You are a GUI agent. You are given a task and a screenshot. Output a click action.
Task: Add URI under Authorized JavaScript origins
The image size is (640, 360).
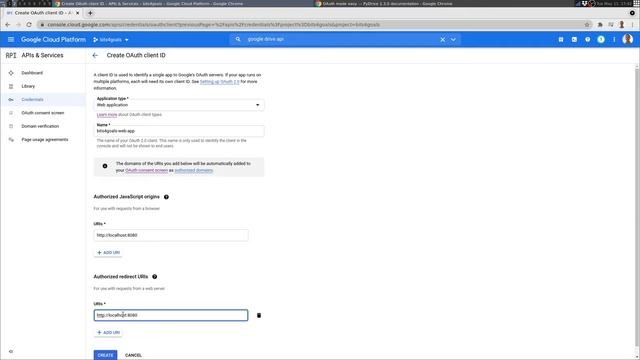coord(108,253)
